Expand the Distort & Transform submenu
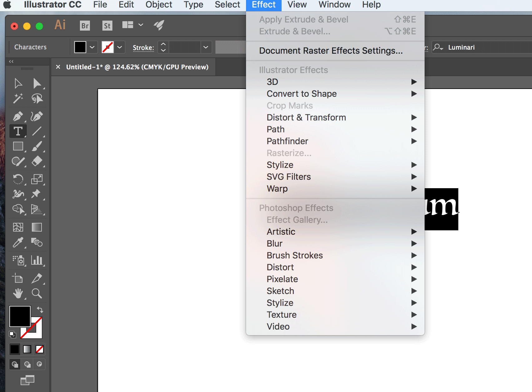Screen dimensions: 532x392 335,117
